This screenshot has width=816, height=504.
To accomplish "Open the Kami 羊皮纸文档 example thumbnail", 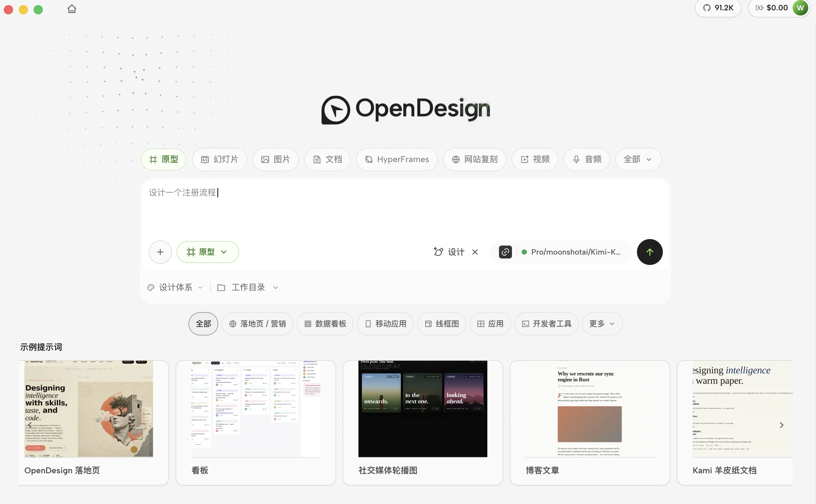I will pyautogui.click(x=742, y=409).
